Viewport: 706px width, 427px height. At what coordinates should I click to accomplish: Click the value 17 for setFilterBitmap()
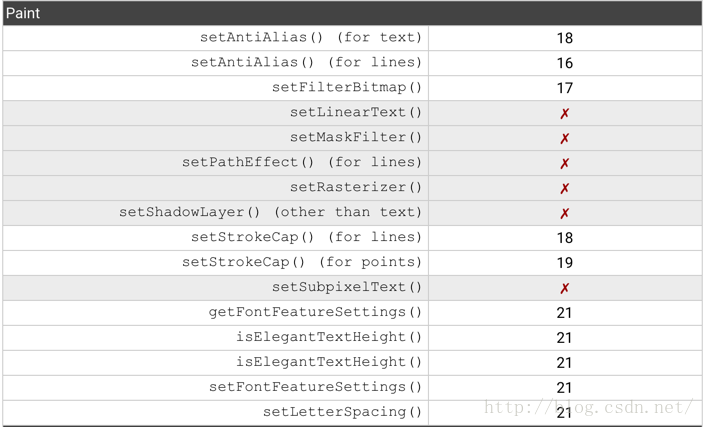(565, 88)
